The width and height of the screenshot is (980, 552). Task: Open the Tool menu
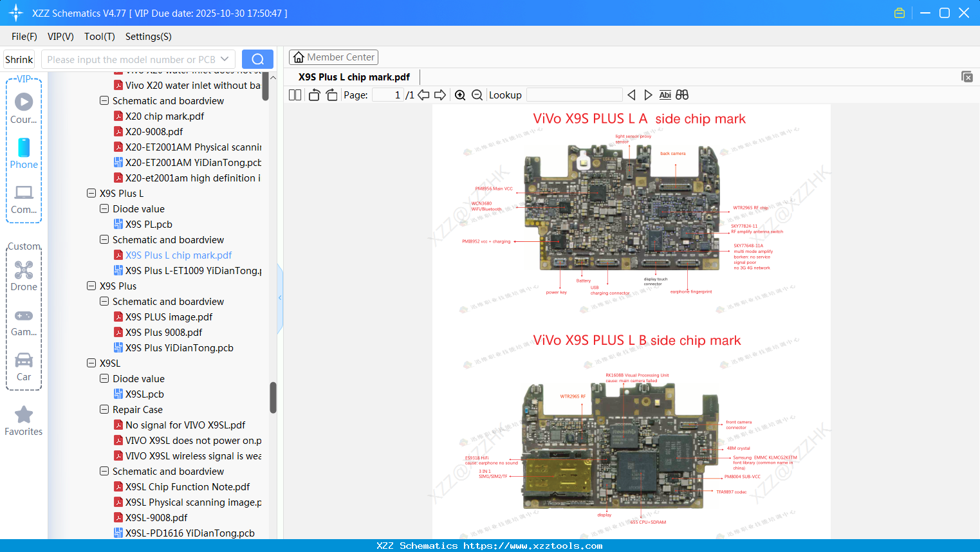tap(100, 37)
